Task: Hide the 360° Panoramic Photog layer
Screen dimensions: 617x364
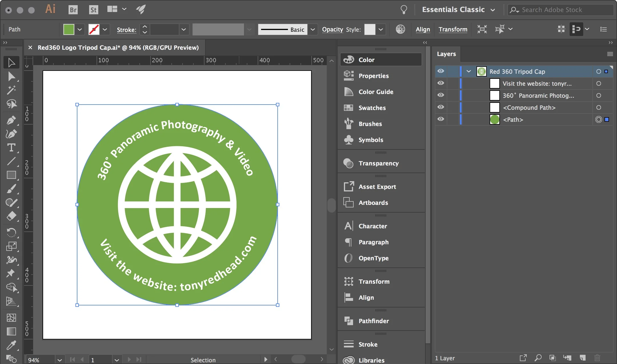Action: (x=441, y=95)
